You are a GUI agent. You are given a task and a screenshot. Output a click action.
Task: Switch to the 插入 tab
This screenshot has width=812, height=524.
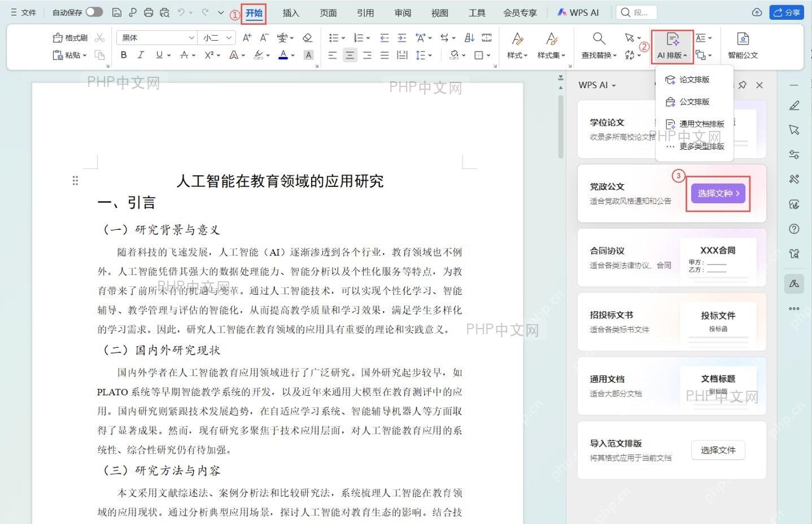click(x=291, y=12)
